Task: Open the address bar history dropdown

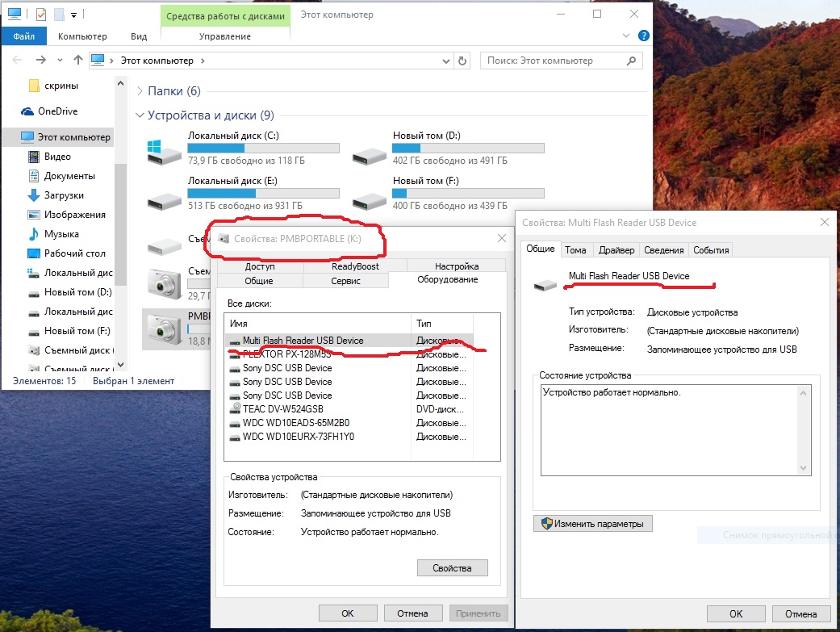Action: [x=446, y=61]
